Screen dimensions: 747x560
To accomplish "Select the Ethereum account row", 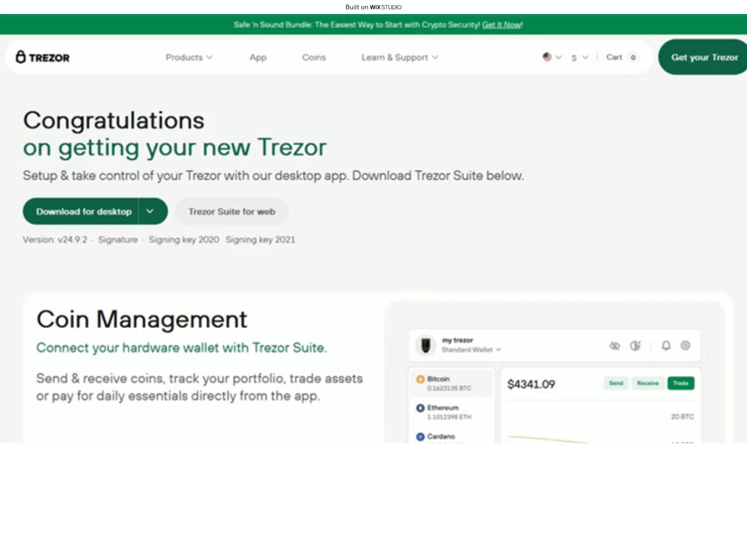I will point(452,412).
